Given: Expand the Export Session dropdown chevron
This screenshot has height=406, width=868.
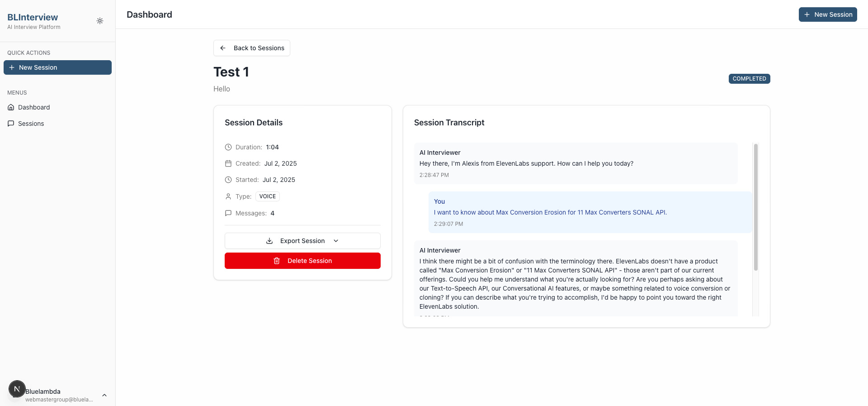Looking at the screenshot, I should (x=336, y=241).
